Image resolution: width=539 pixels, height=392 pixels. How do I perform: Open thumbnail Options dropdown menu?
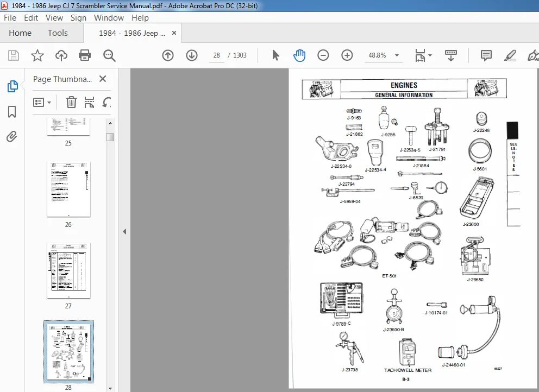42,103
